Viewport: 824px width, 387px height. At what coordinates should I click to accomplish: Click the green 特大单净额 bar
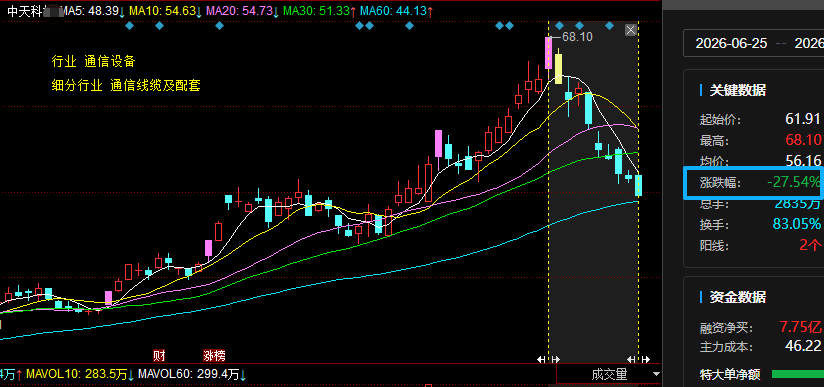pyautogui.click(x=797, y=374)
